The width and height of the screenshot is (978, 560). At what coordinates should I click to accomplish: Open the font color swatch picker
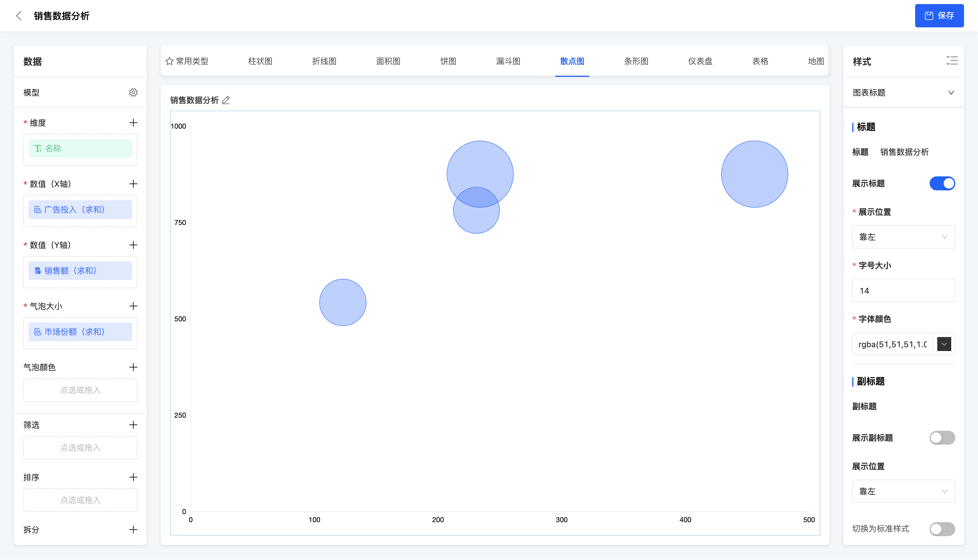[944, 344]
